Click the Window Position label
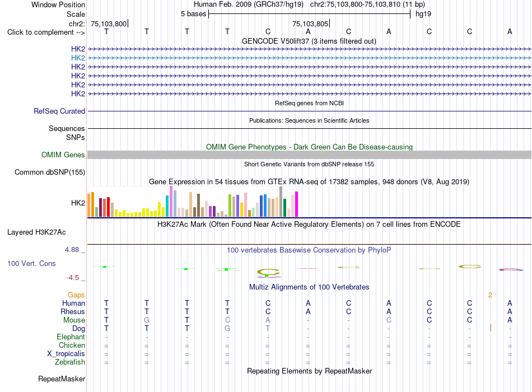Screen dimensions: 532x392 pos(58,4)
